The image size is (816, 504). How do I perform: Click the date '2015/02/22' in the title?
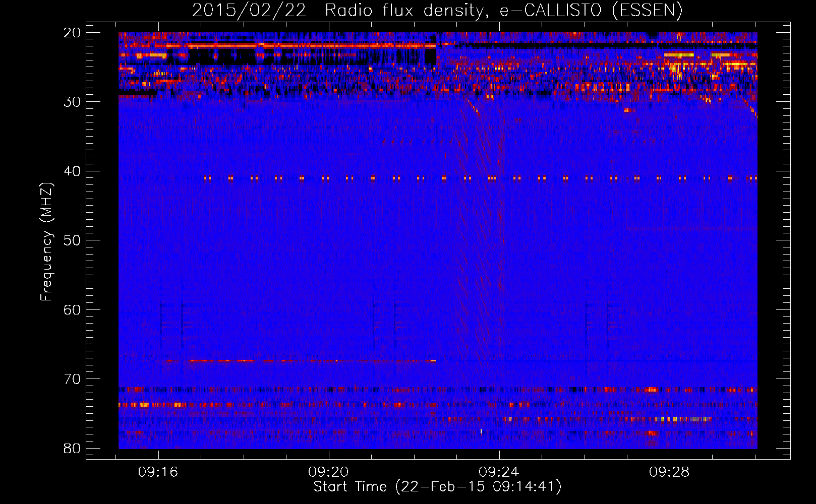pyautogui.click(x=249, y=10)
